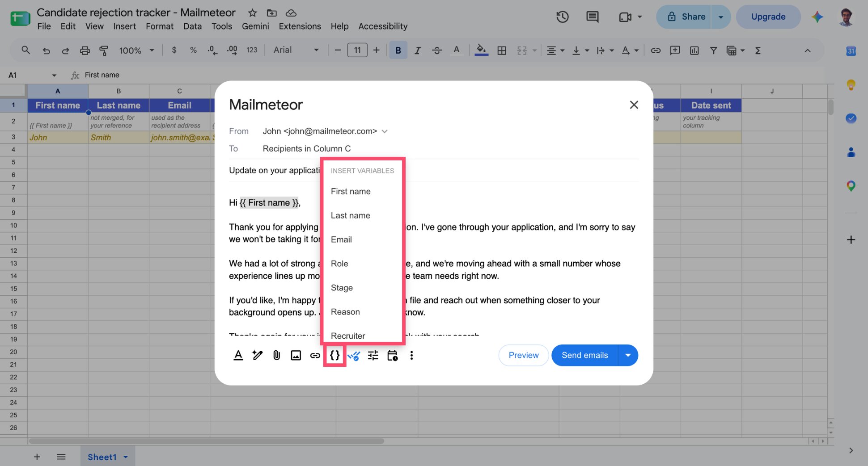
Task: Open the borders tool
Action: [x=502, y=50]
